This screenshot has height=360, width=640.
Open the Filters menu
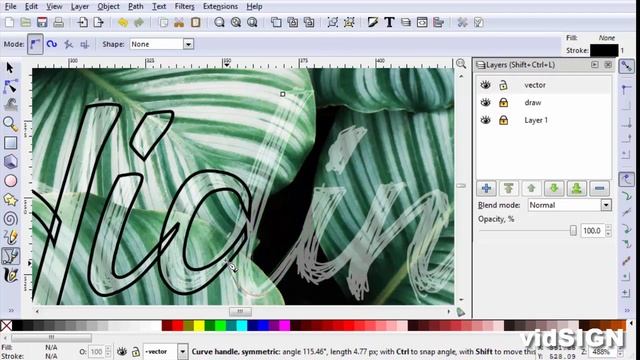coord(184,7)
